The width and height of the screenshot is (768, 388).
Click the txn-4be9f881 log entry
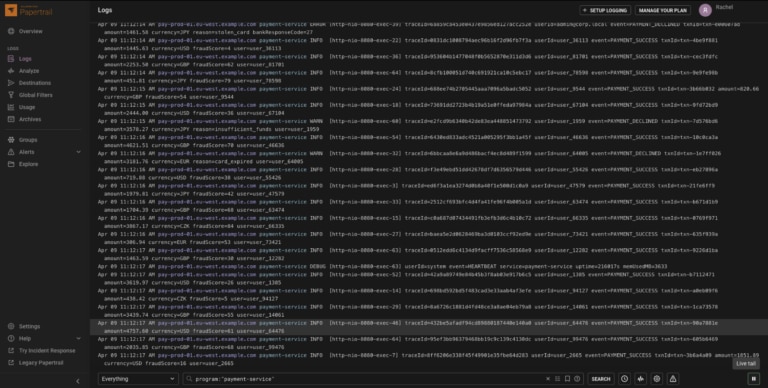(x=429, y=45)
